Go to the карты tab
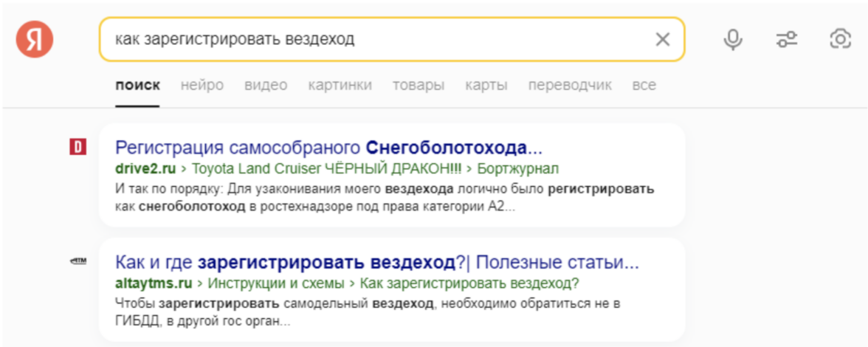 point(486,86)
